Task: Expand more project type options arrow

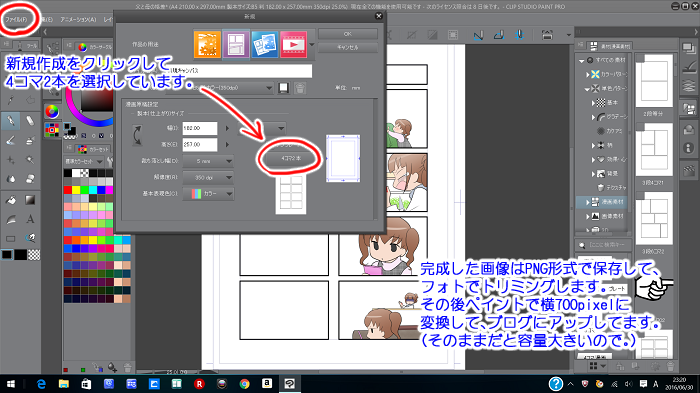Action: pos(312,45)
